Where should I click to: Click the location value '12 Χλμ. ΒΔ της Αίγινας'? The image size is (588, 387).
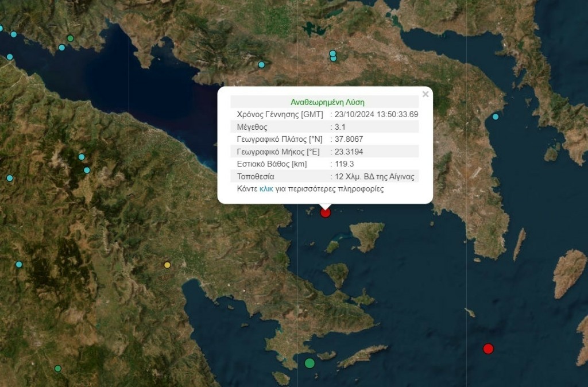374,176
